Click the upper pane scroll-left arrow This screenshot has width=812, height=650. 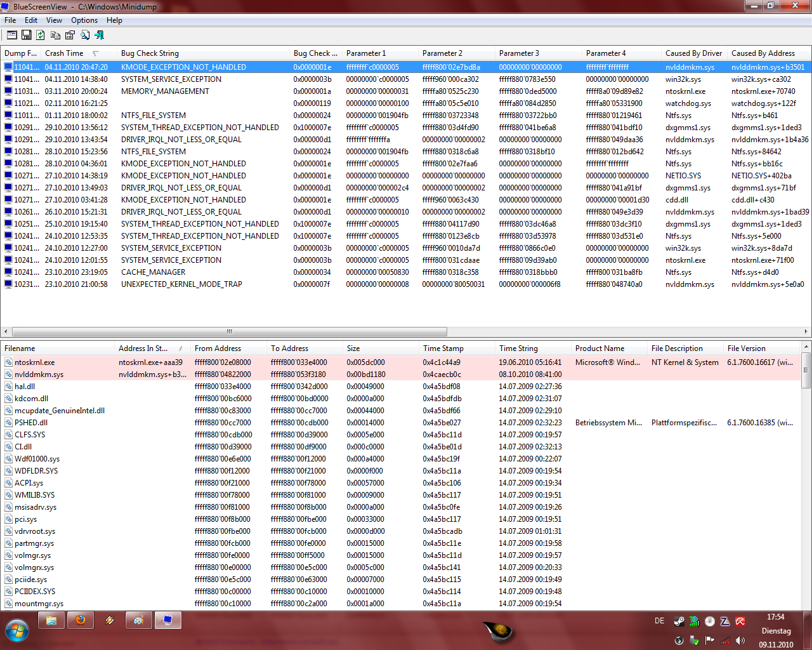pyautogui.click(x=6, y=331)
